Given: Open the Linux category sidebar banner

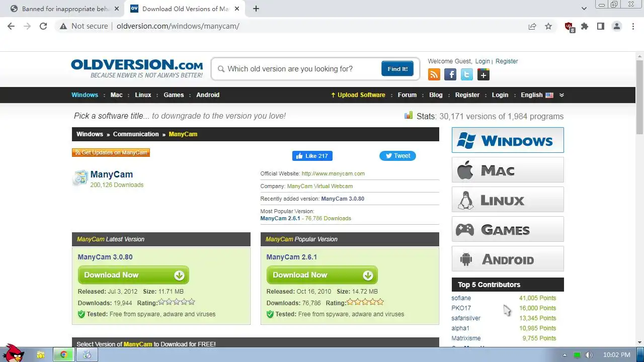Looking at the screenshot, I should (508, 200).
